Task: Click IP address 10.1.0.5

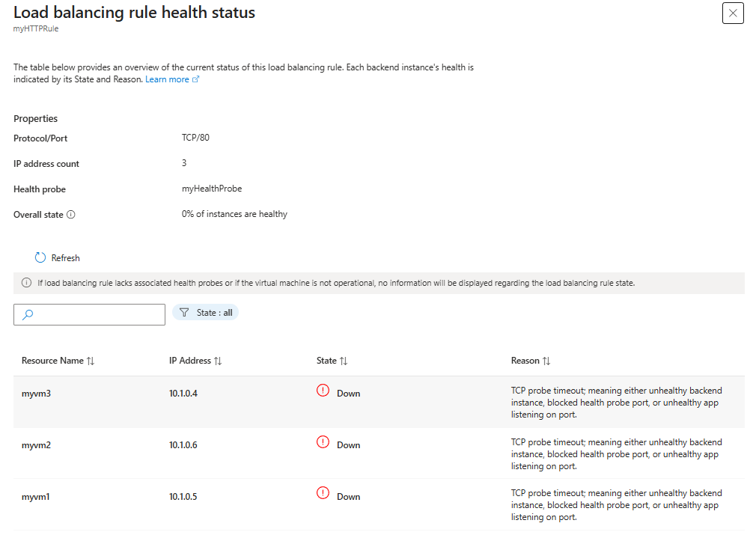Action: (183, 497)
